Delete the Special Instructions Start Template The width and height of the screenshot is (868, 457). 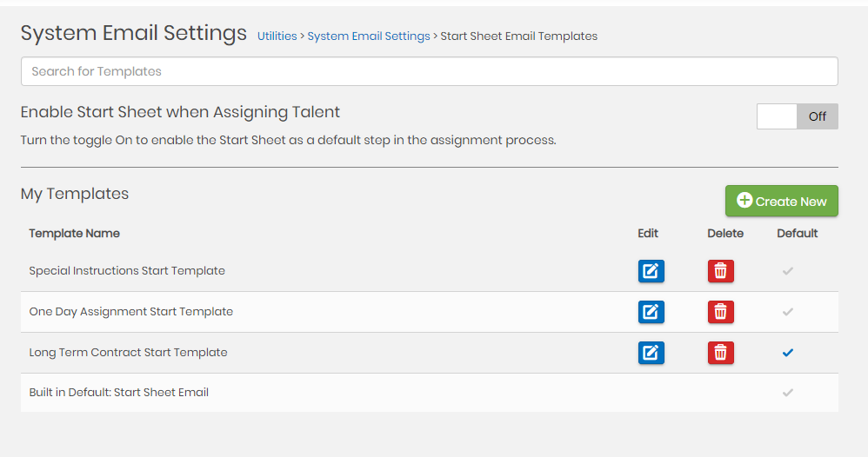[720, 271]
